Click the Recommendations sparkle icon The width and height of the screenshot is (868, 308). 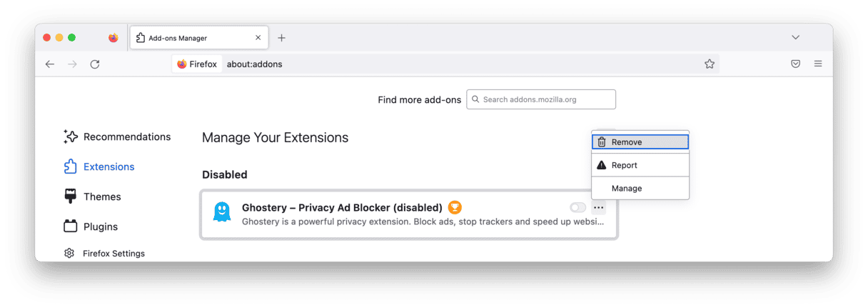point(70,136)
